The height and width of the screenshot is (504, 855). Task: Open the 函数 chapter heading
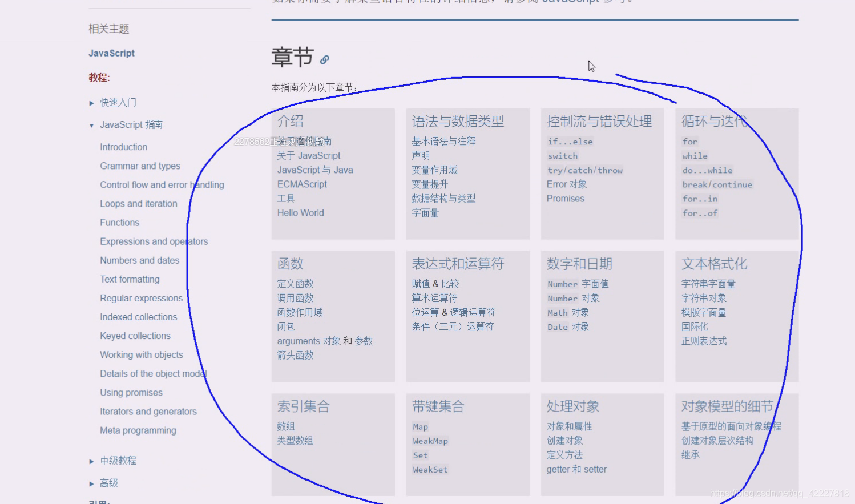[x=291, y=264]
